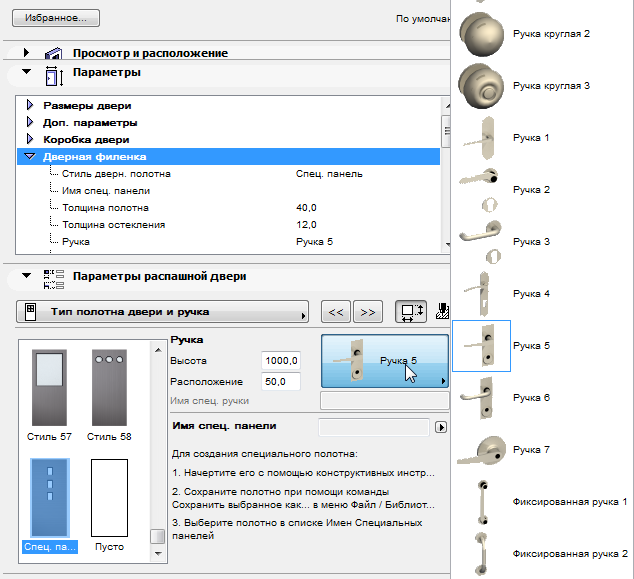634x579 pixels.
Task: Select Толщина остекления parameter row
Action: (228, 224)
